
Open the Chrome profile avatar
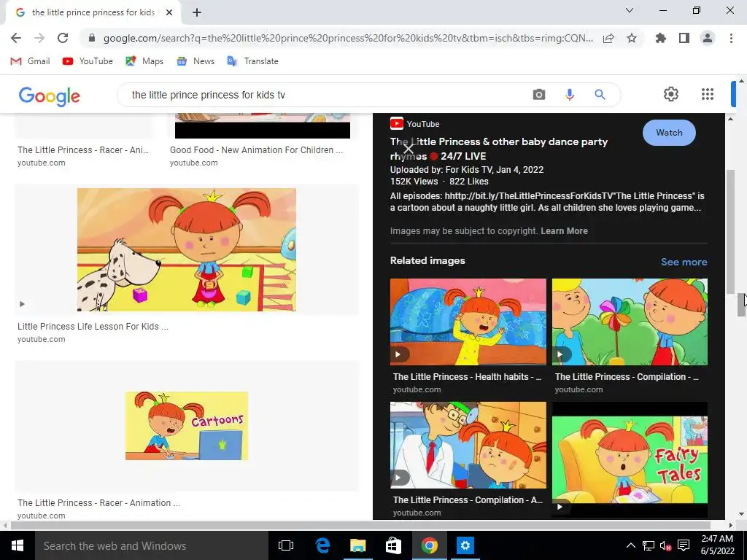pyautogui.click(x=708, y=38)
